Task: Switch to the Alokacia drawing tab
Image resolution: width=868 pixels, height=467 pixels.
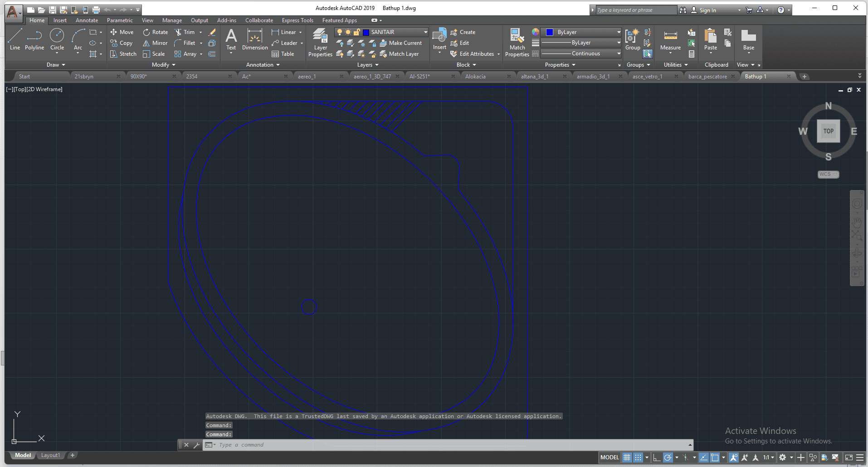Action: tap(475, 77)
